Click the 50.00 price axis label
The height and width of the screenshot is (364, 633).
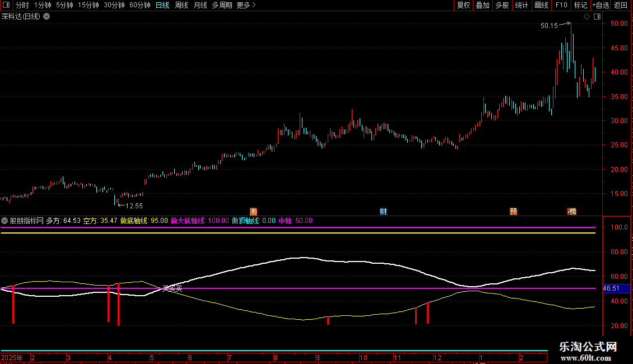tap(619, 24)
